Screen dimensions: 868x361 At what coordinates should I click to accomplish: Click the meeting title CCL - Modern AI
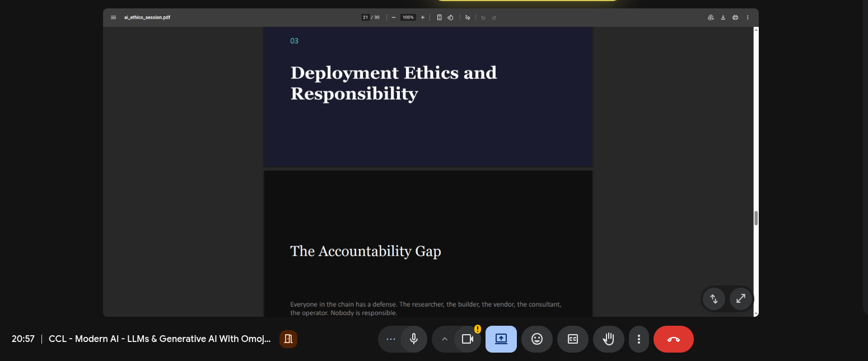[160, 339]
